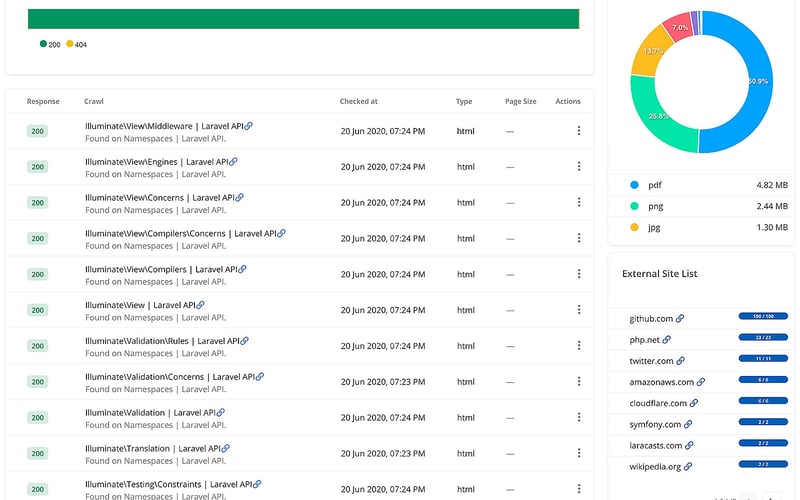Open external link icon next to twitter.com

click(x=681, y=361)
